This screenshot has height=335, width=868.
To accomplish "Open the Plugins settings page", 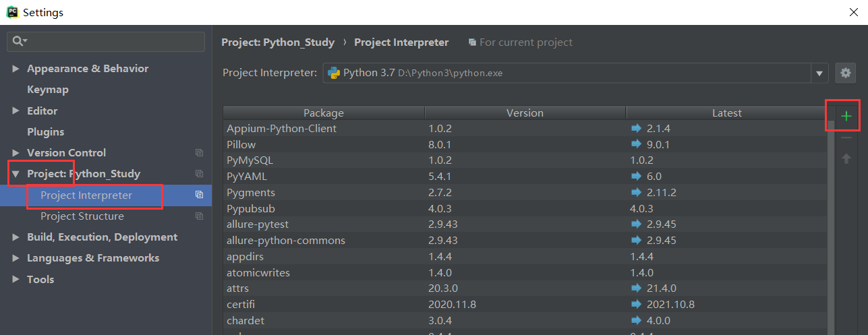I will (x=46, y=132).
